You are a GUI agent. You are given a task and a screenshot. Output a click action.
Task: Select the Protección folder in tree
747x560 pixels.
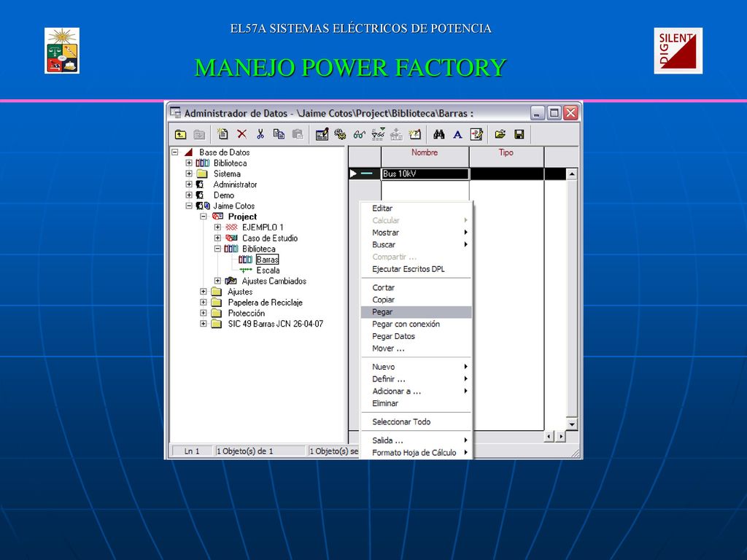(x=247, y=313)
